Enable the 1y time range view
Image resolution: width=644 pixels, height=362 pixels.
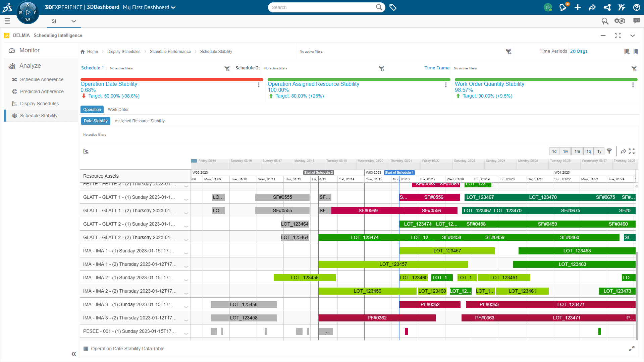pyautogui.click(x=599, y=151)
